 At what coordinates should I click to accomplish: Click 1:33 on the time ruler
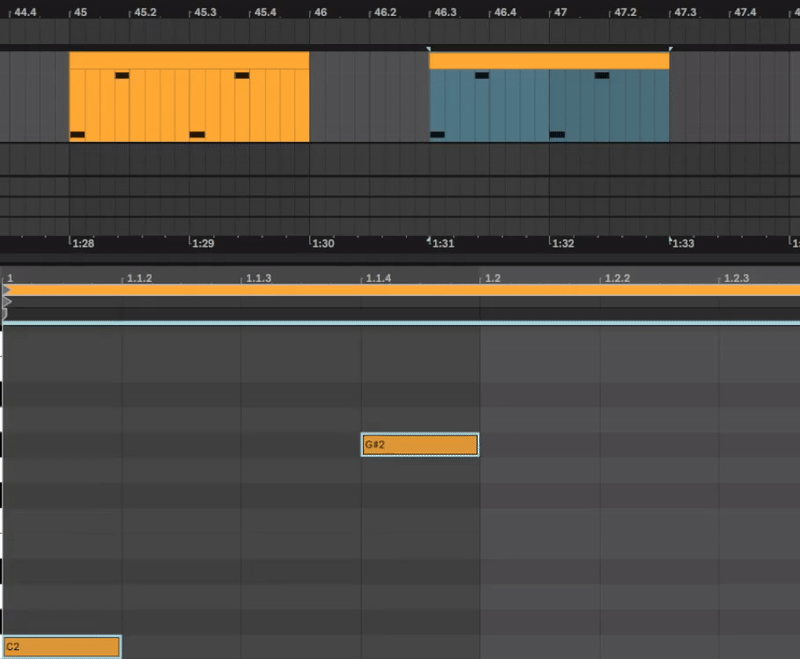[683, 243]
